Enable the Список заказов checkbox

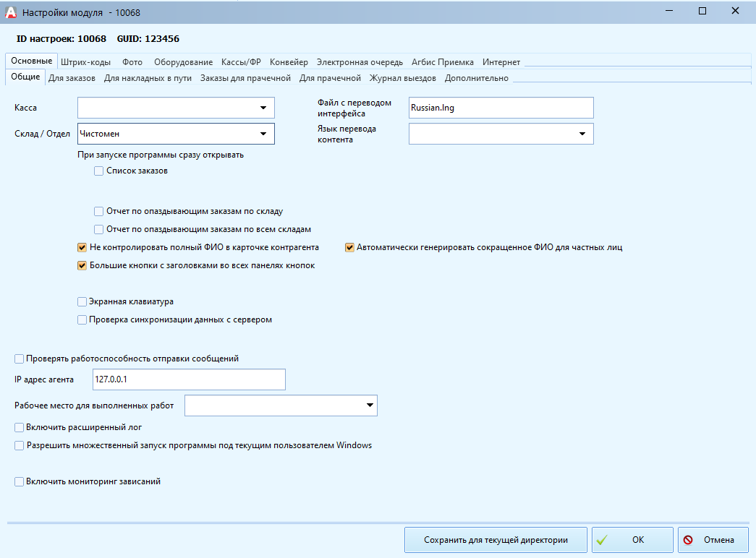coord(99,171)
